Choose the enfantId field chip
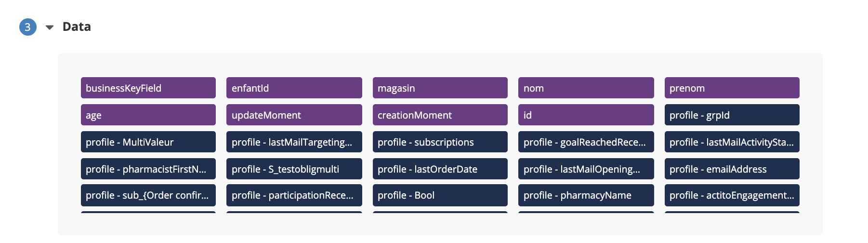This screenshot has height=243, width=868. [294, 88]
